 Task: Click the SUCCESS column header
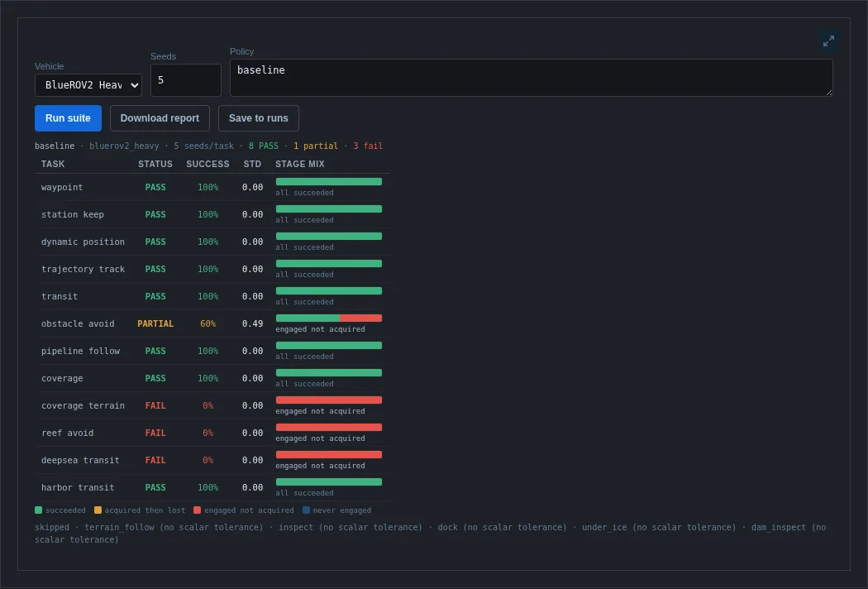[x=207, y=164]
